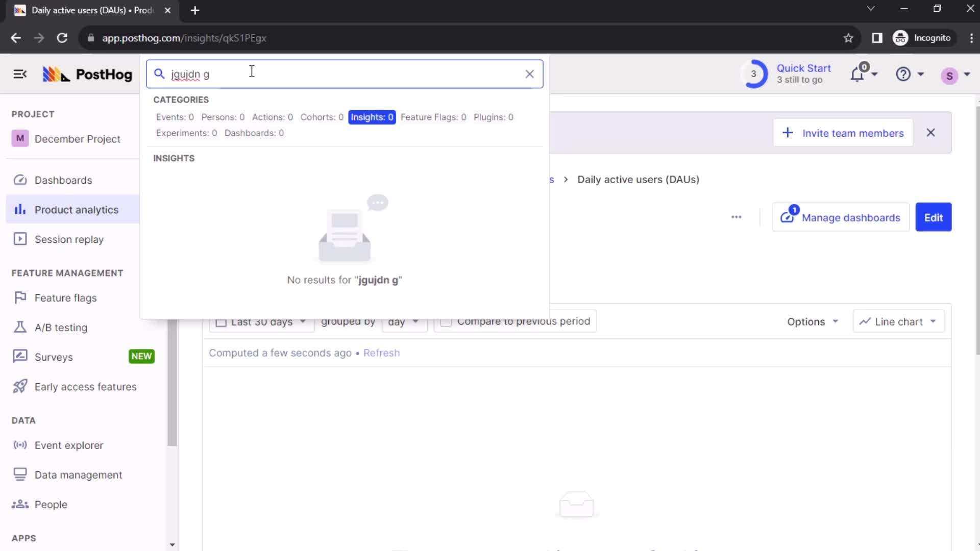Navigate to Product analytics
The image size is (980, 551).
click(x=76, y=209)
